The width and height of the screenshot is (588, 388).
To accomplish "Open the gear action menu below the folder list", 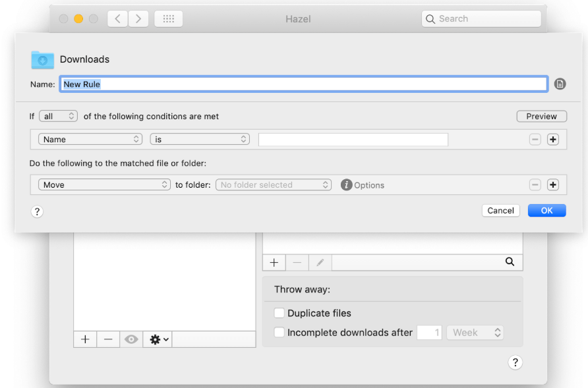I will point(156,339).
